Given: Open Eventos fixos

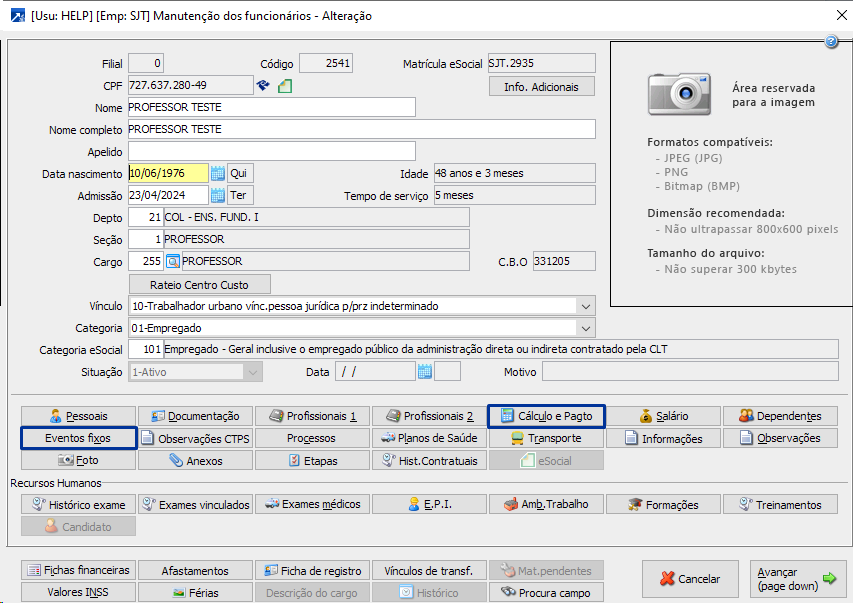Looking at the screenshot, I should (78, 438).
